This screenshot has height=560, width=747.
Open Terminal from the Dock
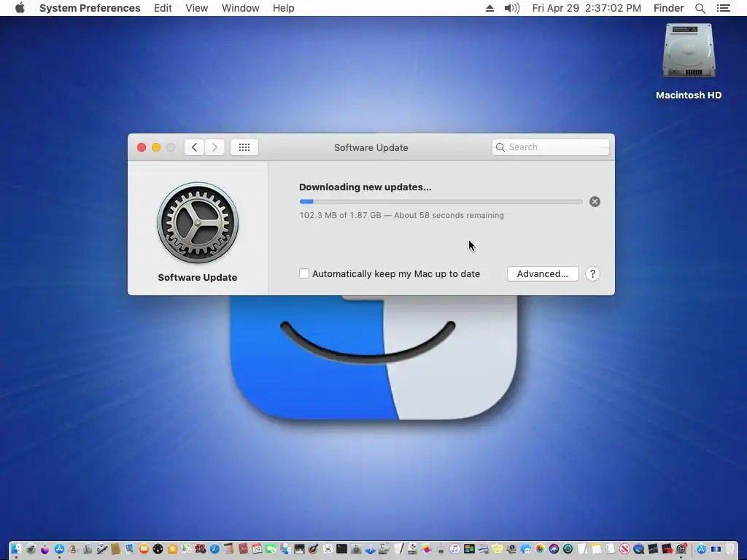click(341, 549)
